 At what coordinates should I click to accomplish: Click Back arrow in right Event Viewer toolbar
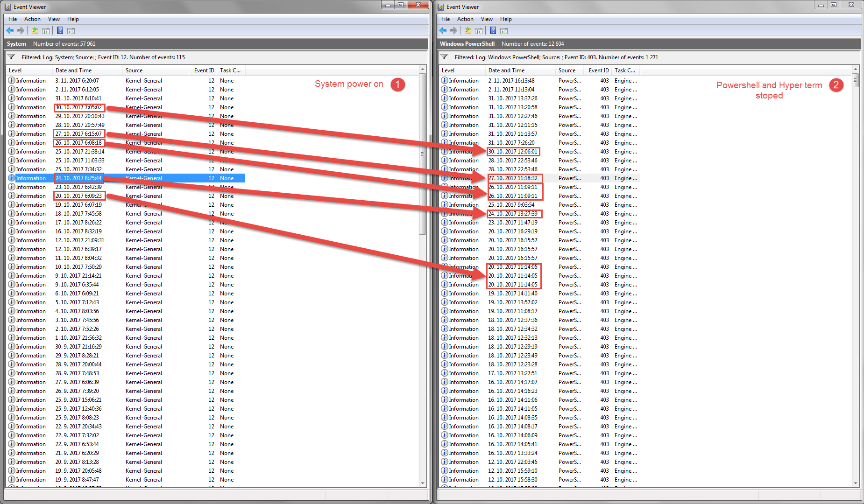[x=443, y=31]
